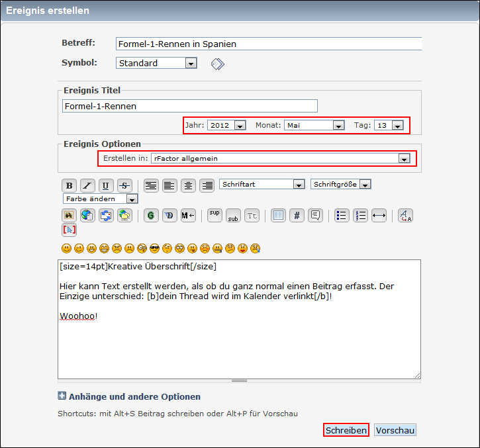Click into the Betreff subject field
Screen dimensions: 480x448
point(269,44)
